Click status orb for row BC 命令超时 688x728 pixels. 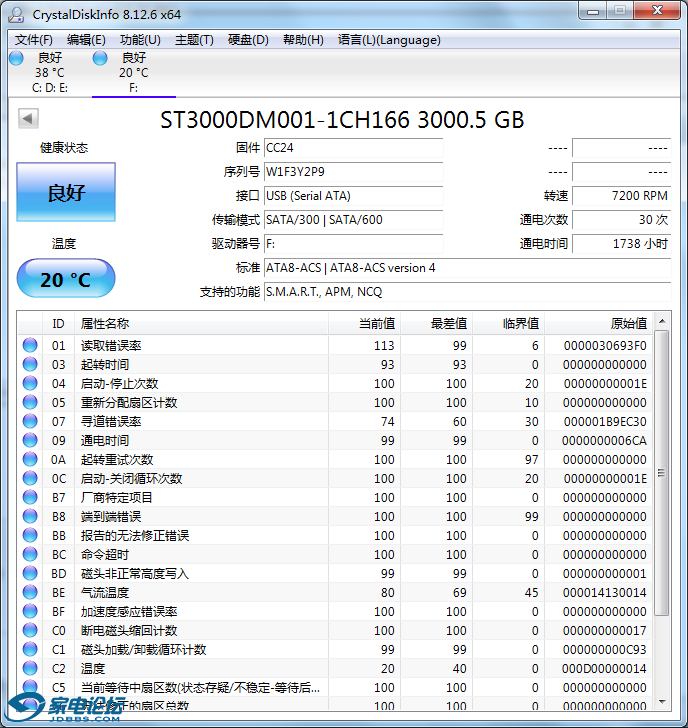tap(30, 554)
